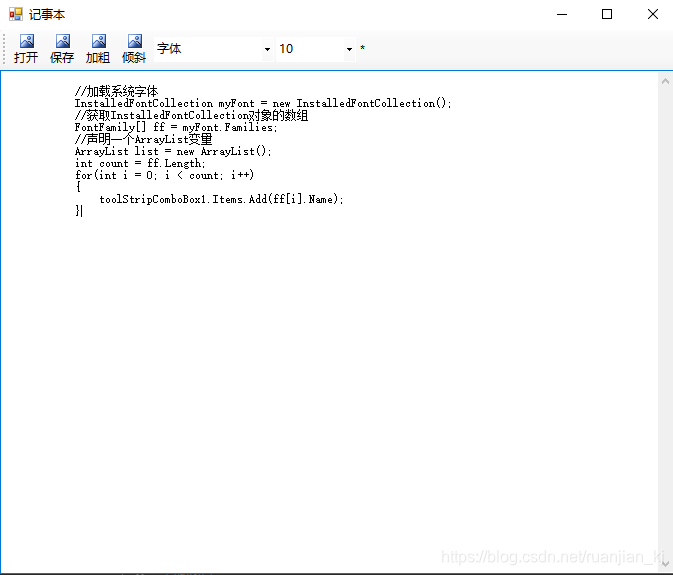Click the for(int i = 0 loop line

[x=164, y=175]
